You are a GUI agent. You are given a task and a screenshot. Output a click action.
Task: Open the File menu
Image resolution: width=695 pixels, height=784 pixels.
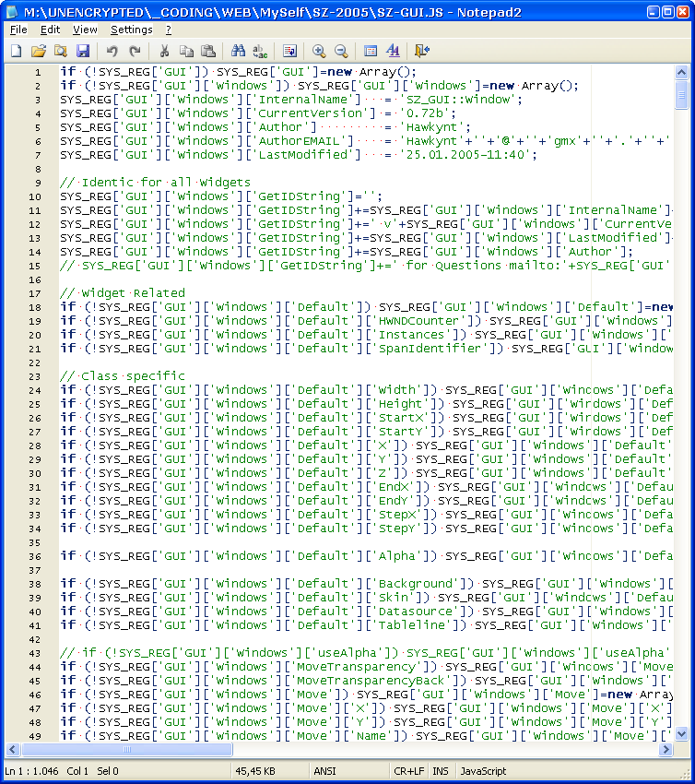pyautogui.click(x=18, y=30)
